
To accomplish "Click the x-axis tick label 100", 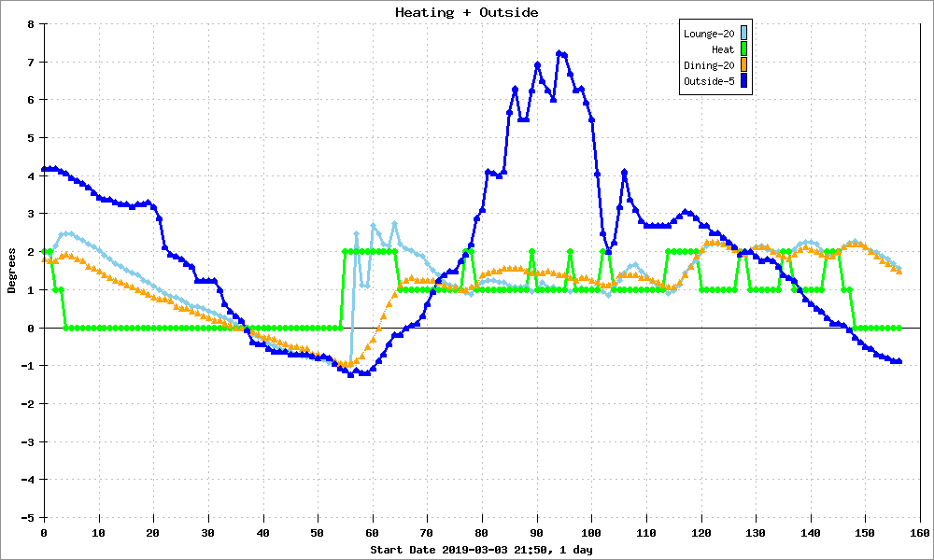I will click(x=591, y=533).
